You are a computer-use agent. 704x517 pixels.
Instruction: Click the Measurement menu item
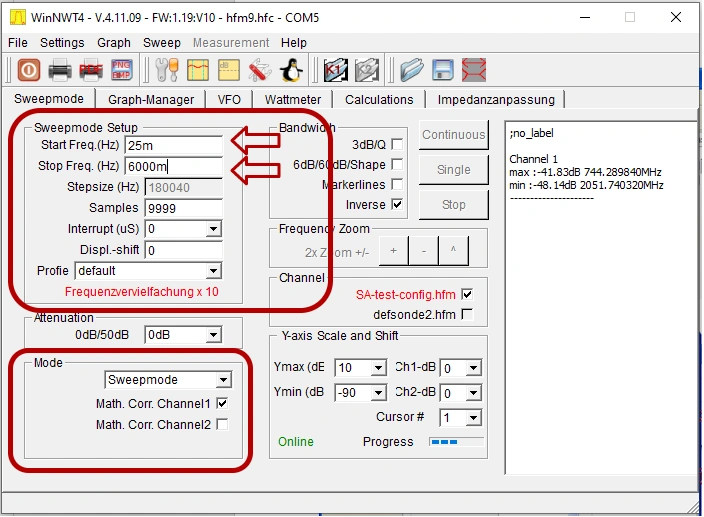click(x=231, y=43)
